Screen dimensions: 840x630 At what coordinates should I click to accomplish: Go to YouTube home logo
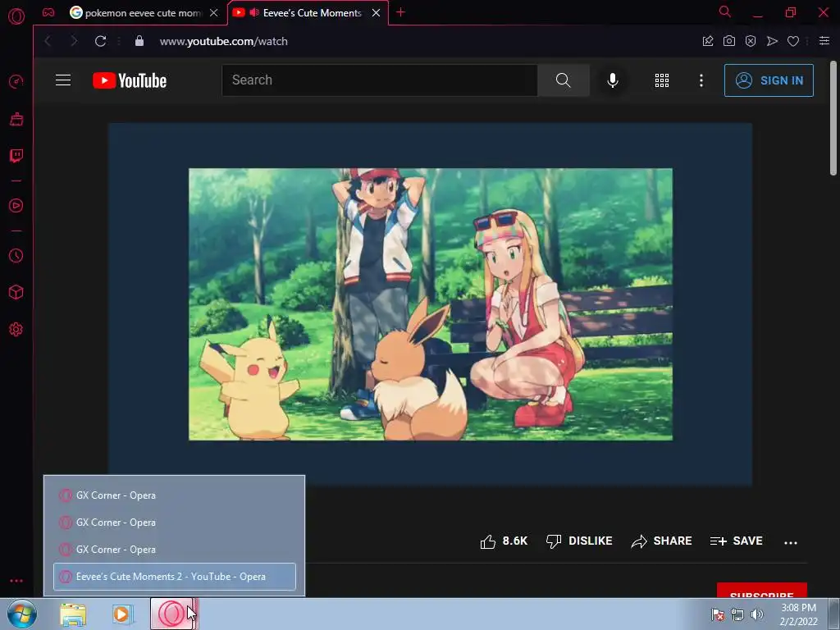(x=130, y=80)
